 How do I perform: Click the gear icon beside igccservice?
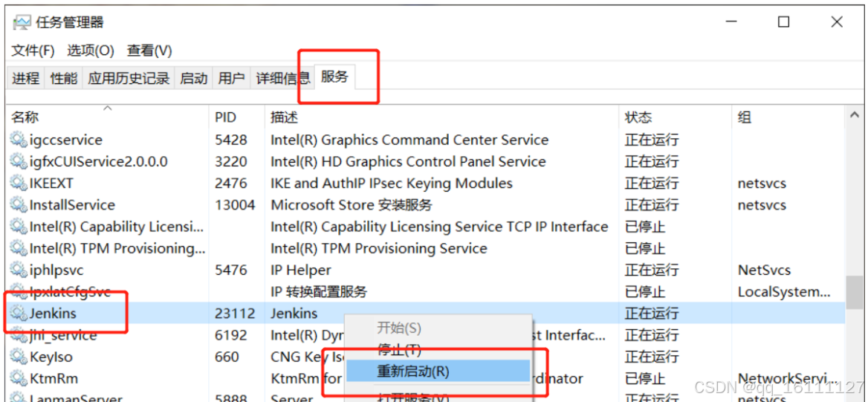19,140
